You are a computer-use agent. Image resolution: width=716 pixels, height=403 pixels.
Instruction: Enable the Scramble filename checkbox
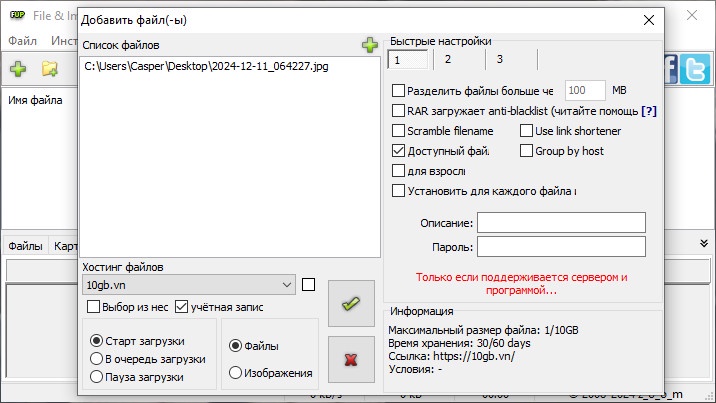(x=398, y=131)
